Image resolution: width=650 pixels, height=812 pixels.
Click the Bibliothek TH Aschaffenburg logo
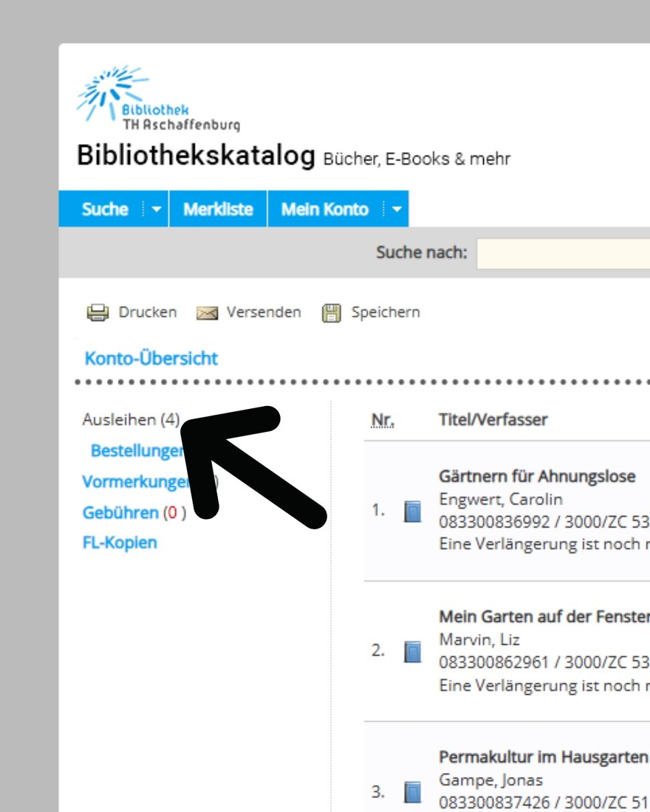158,98
